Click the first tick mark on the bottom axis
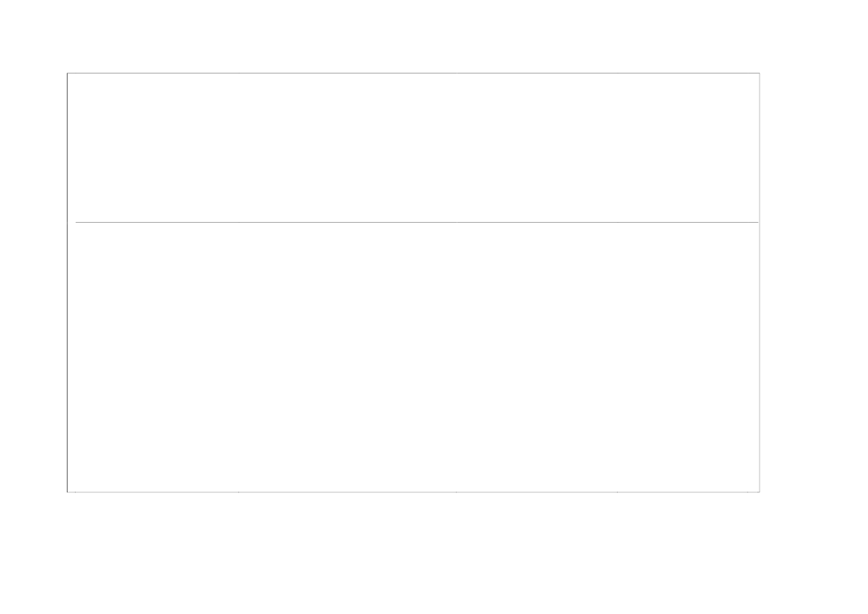 [x=75, y=491]
